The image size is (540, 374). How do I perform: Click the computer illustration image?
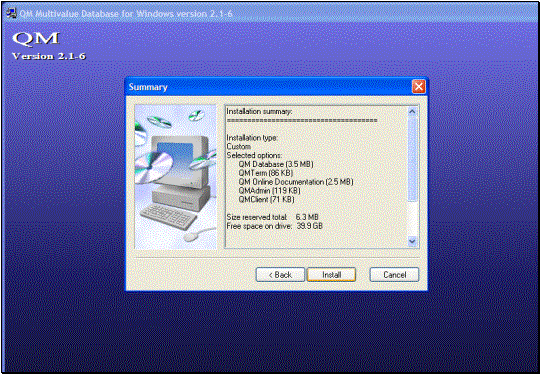point(175,177)
